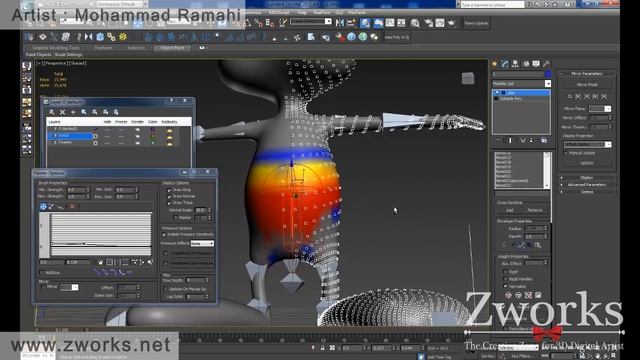Switch to the Freeform ribbon tab
This screenshot has height=360, width=640.
(103, 48)
